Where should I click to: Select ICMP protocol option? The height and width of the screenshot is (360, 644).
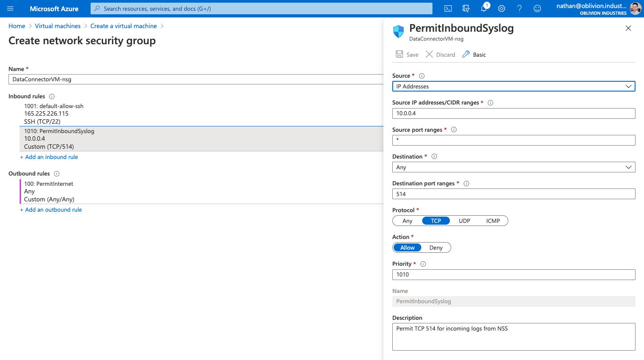tap(493, 221)
